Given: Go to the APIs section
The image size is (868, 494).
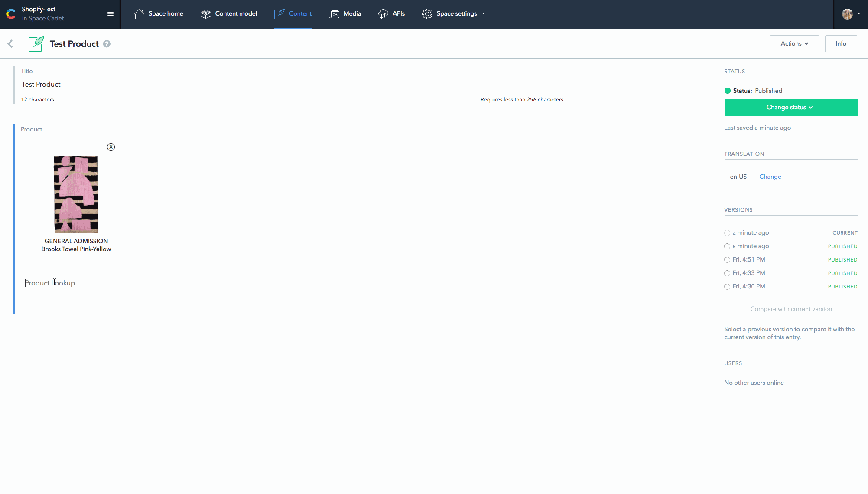Looking at the screenshot, I should tap(391, 13).
